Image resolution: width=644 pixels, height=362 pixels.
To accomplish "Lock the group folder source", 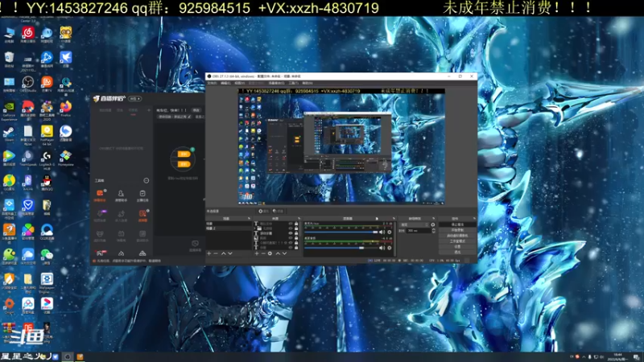I will click(x=296, y=228).
